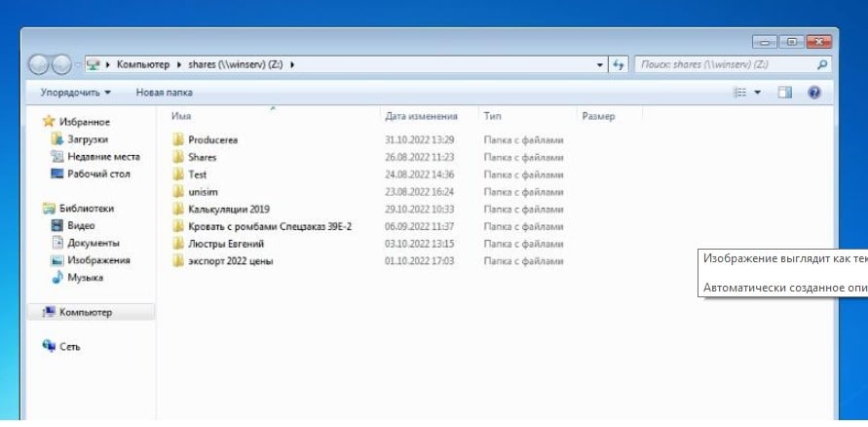Screen dimensions: 868x427
Task: Click the Сеть network icon
Action: (49, 346)
